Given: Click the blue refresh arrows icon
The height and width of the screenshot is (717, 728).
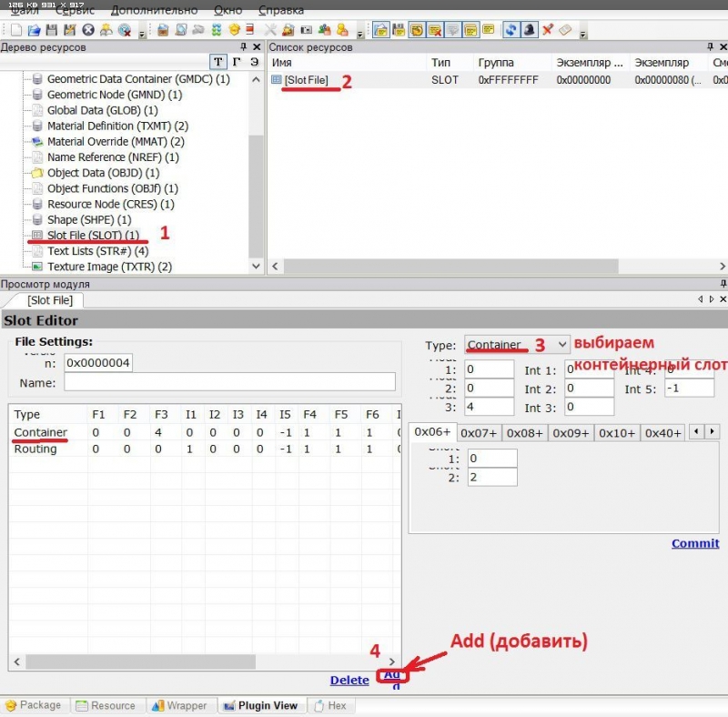Looking at the screenshot, I should (511, 30).
